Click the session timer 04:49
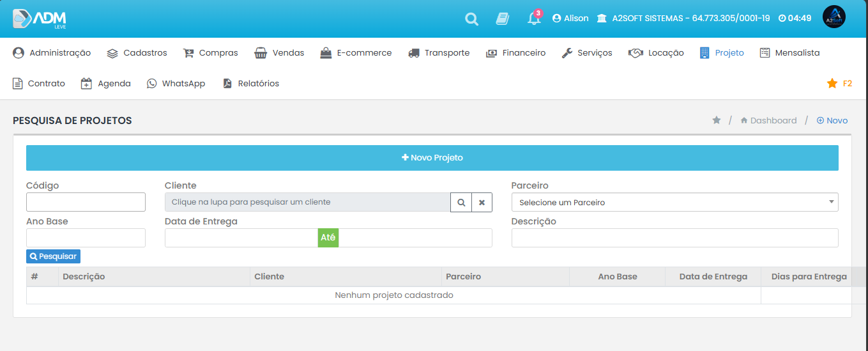 [795, 19]
